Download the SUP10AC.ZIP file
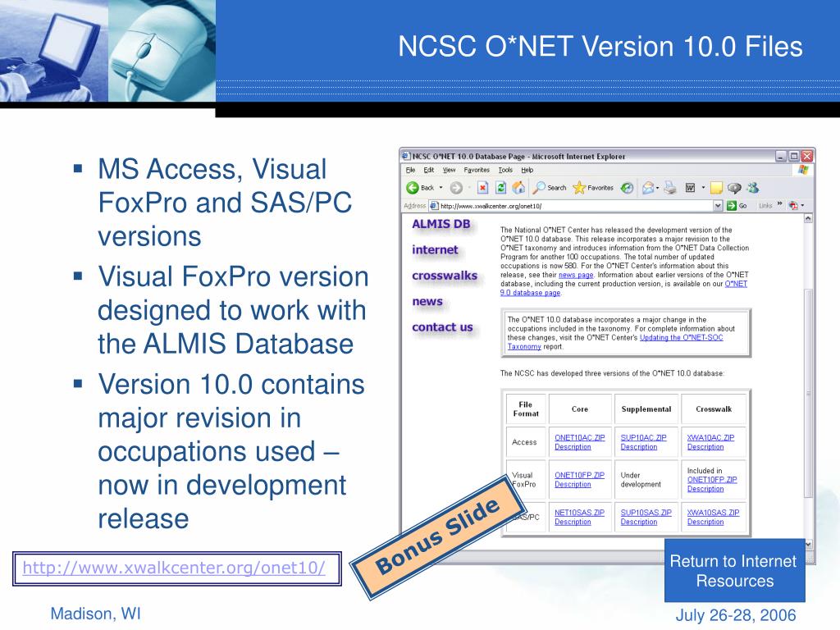Viewport: 840px width, 630px height. 643,438
